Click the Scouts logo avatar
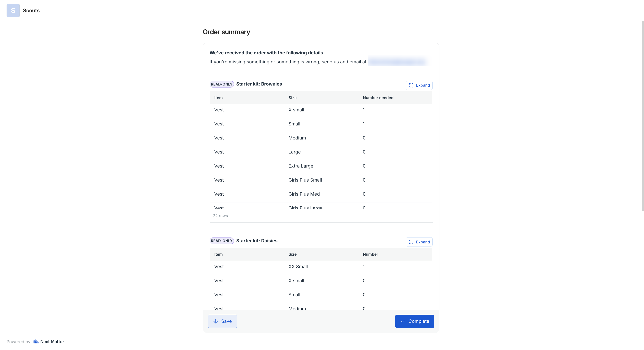The image size is (644, 350). 13,11
